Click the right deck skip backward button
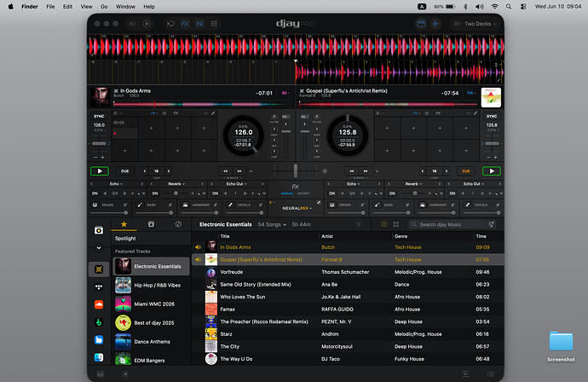The width and height of the screenshot is (588, 382). pyautogui.click(x=352, y=171)
